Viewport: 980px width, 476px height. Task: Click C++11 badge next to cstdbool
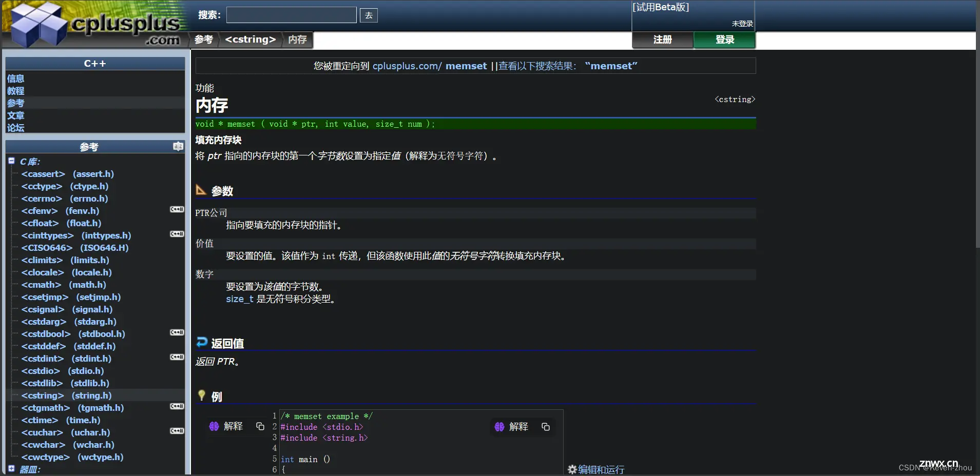[177, 332]
